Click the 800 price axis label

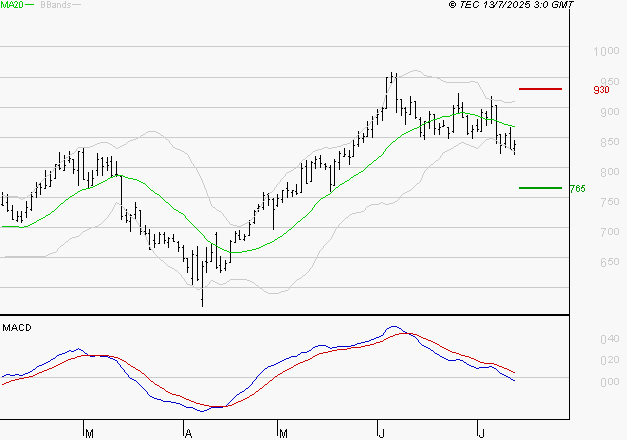tap(609, 172)
